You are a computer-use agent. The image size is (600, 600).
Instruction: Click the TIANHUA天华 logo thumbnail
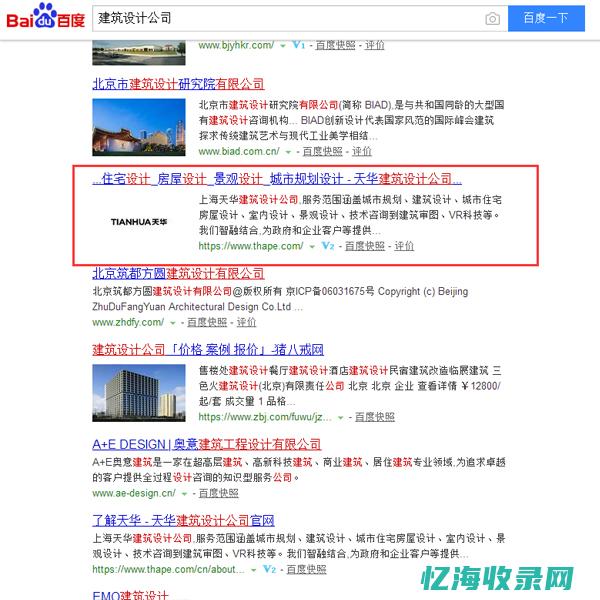tap(139, 222)
